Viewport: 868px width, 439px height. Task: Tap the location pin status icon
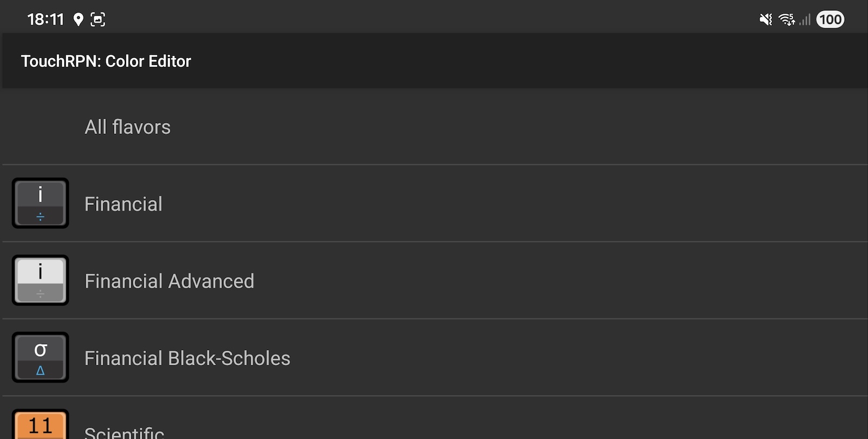point(79,20)
